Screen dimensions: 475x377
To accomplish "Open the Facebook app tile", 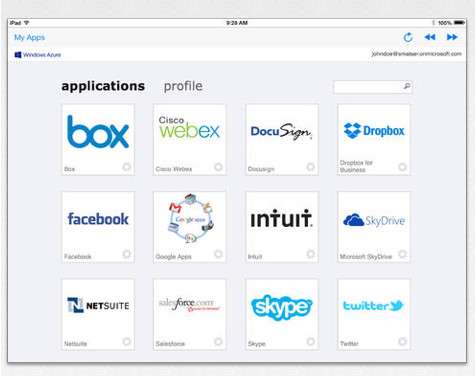I will tap(98, 227).
